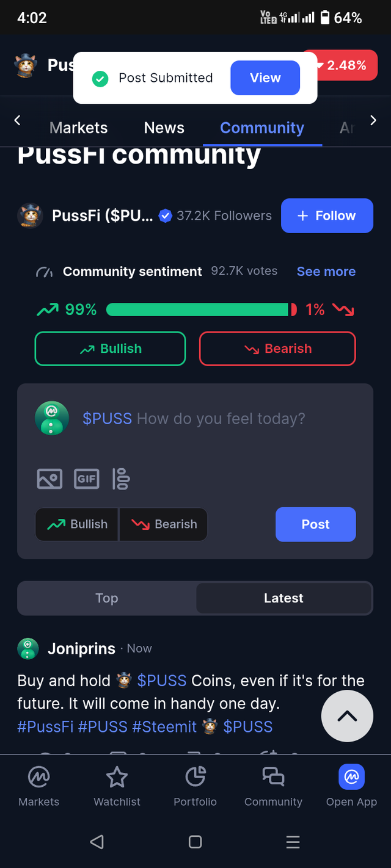Image resolution: width=391 pixels, height=868 pixels.
Task: Go to Markets in bottom navigation
Action: [x=39, y=786]
